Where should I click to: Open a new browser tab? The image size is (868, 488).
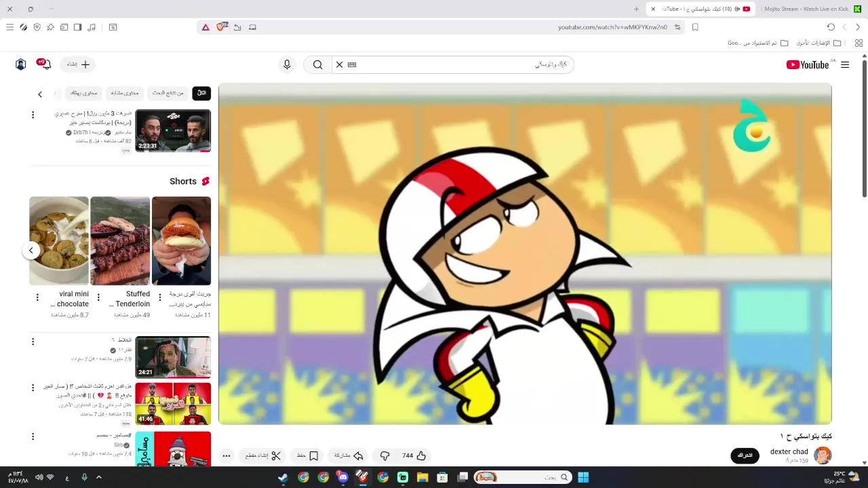[x=636, y=9]
